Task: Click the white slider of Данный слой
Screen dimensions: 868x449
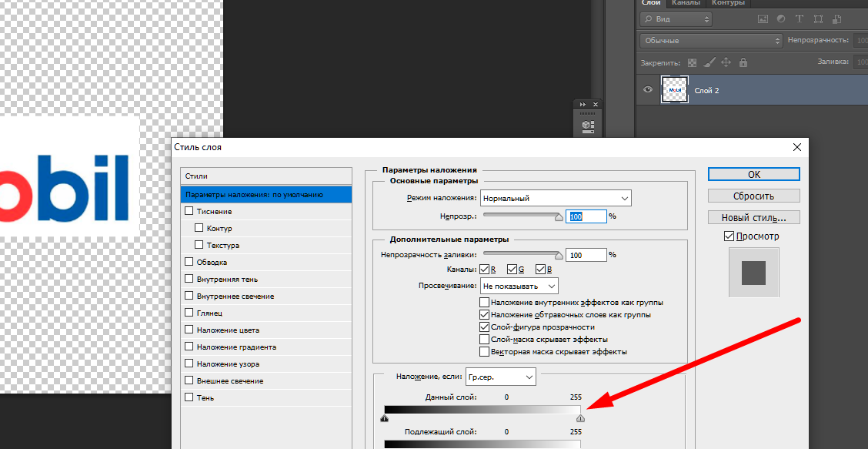Action: [x=580, y=418]
